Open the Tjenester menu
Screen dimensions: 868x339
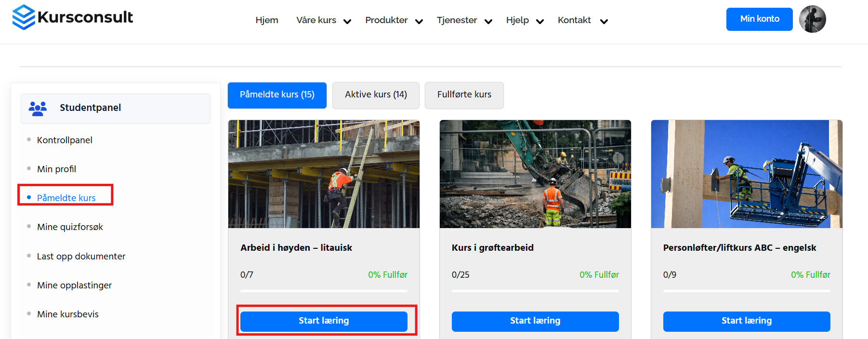pos(457,20)
